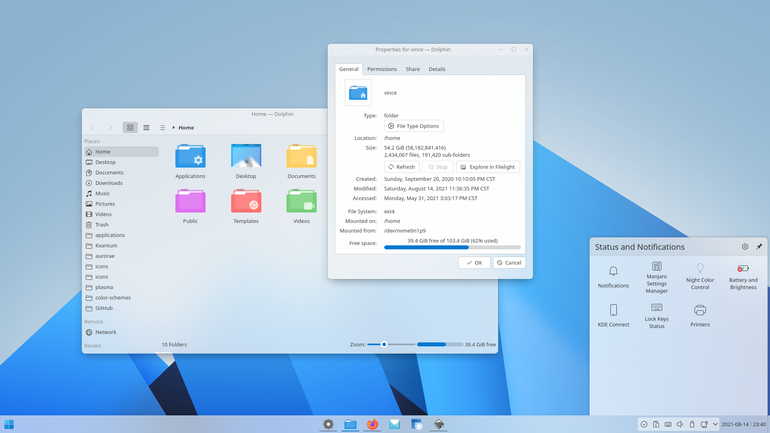
Task: Switch to the Permissions tab
Action: point(382,69)
